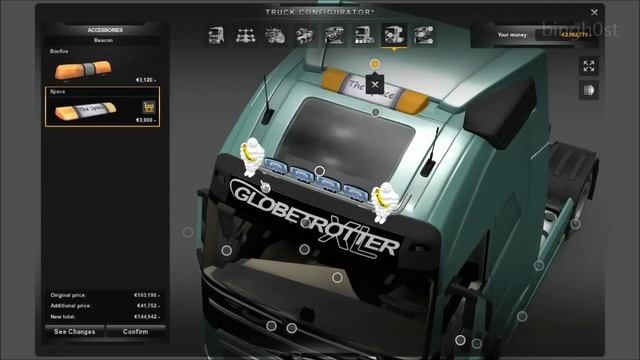Open the engine upgrades tab

[x=276, y=36]
